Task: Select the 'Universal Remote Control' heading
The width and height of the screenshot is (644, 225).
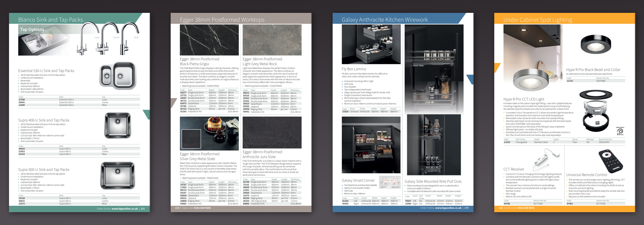Action: (587, 175)
